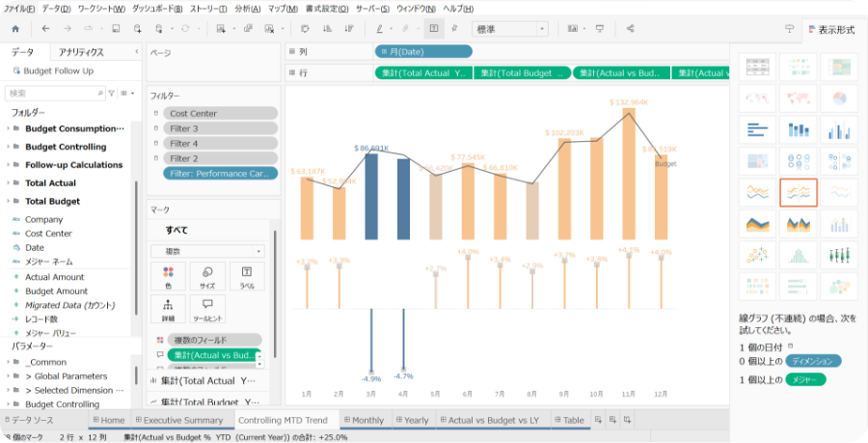Open the show/hide cards icon
This screenshot has width=868, height=443.
tap(573, 29)
